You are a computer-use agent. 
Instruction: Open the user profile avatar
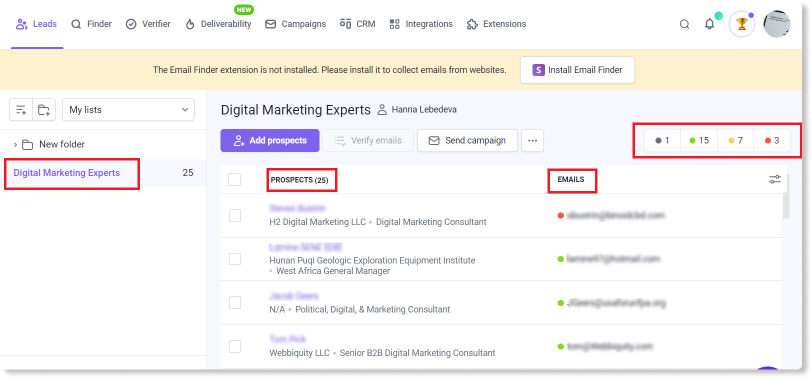click(777, 24)
